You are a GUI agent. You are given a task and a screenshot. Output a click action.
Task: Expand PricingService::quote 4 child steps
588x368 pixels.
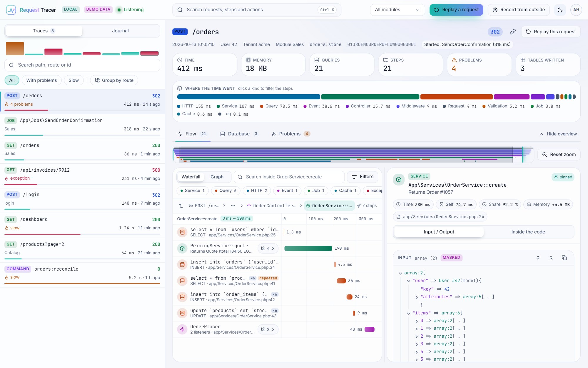268,248
